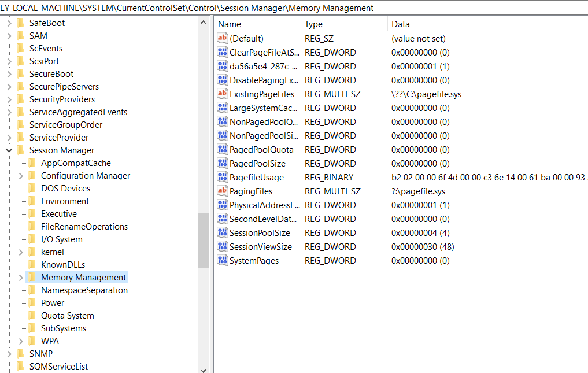Click the folder icon next to SecureBoot

[x=21, y=74]
